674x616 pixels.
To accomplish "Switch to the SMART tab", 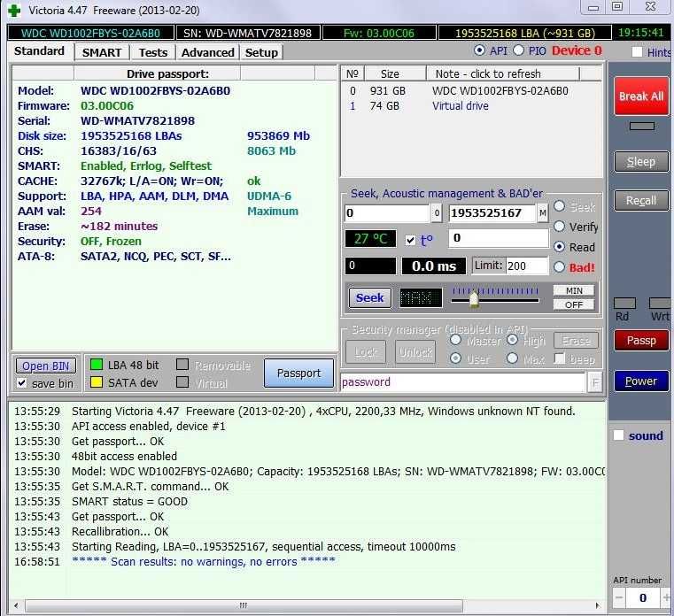I will 102,52.
